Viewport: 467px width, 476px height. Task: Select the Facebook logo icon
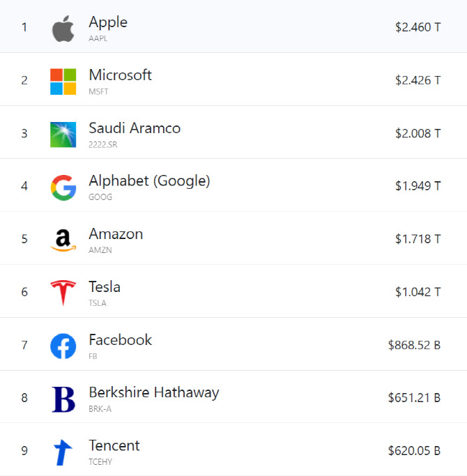click(x=63, y=346)
